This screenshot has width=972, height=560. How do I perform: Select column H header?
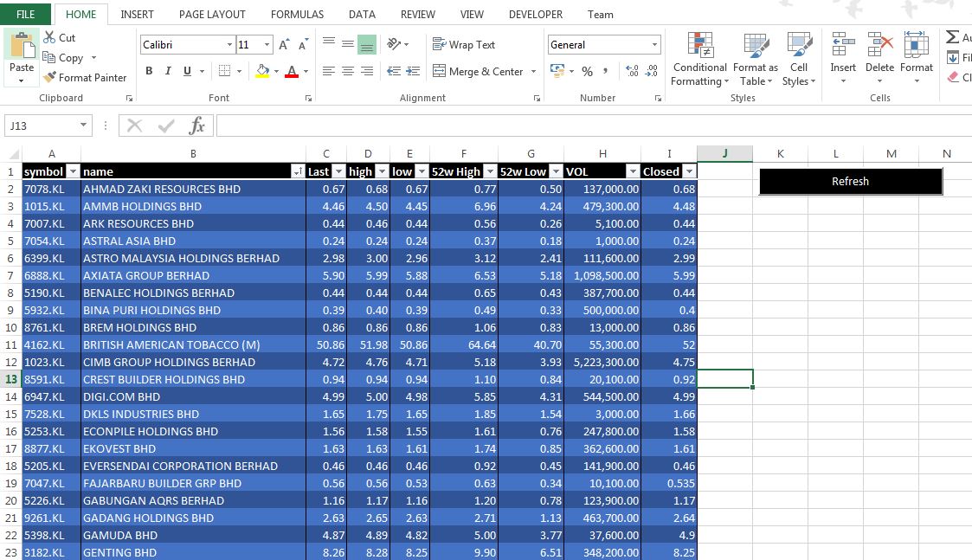(602, 154)
